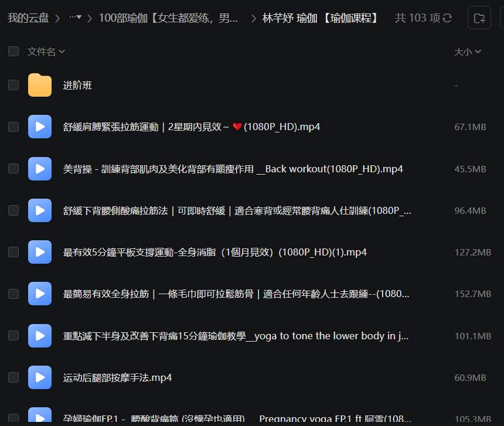Open the 进阶班 folder icon
Image resolution: width=504 pixels, height=426 pixels.
(x=40, y=85)
